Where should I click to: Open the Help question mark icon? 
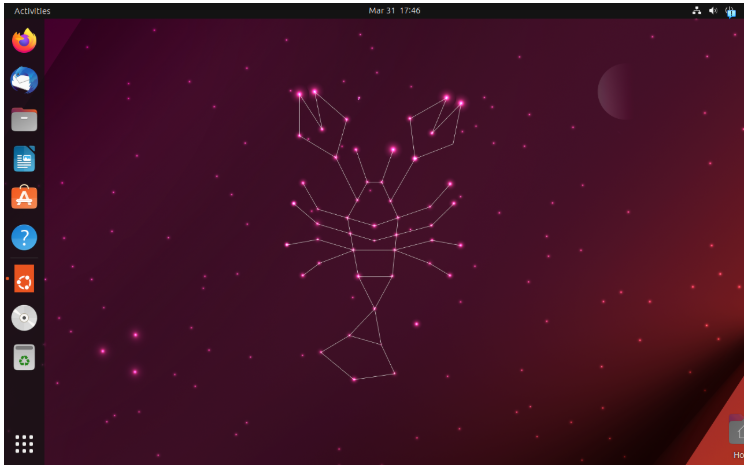pyautogui.click(x=24, y=237)
